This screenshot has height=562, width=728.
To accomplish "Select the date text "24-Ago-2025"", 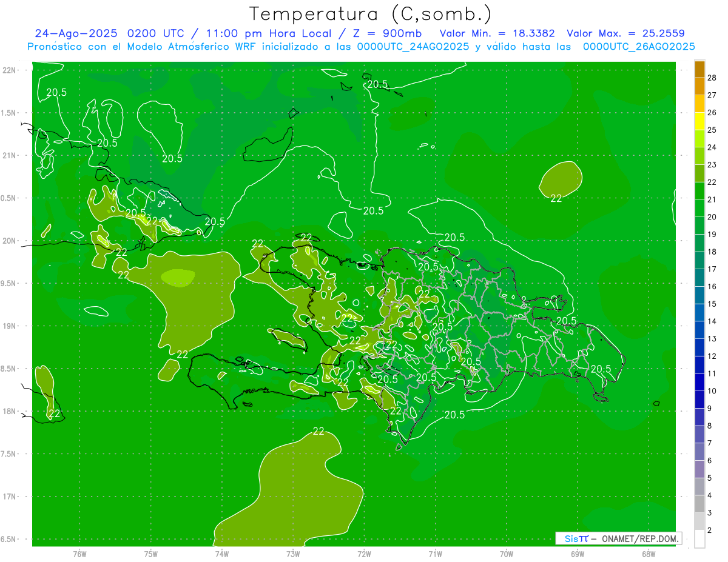I will (x=77, y=33).
